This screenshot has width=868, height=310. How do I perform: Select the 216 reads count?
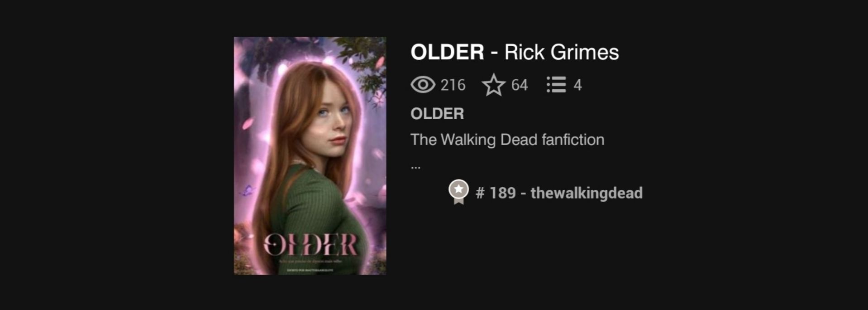tap(453, 85)
